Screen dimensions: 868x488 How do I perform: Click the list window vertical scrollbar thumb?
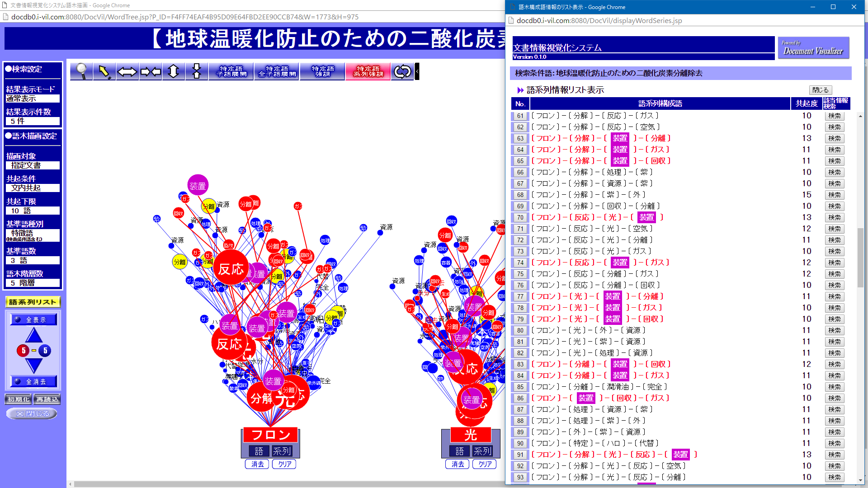click(860, 258)
